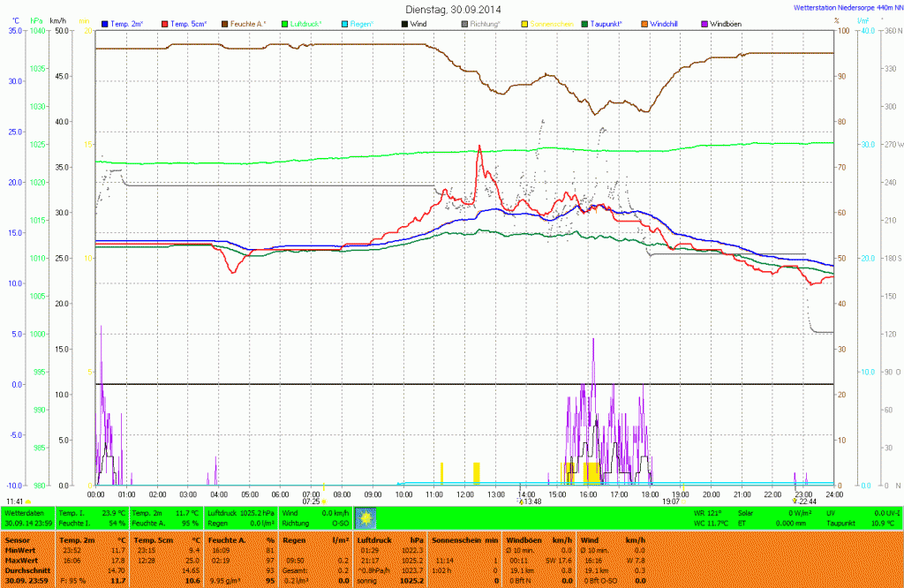Click the sunrise marker at 07:25

pyautogui.click(x=326, y=501)
